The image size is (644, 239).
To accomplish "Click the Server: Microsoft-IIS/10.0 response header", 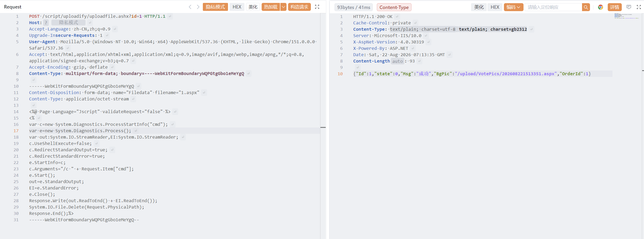I will click(x=387, y=36).
